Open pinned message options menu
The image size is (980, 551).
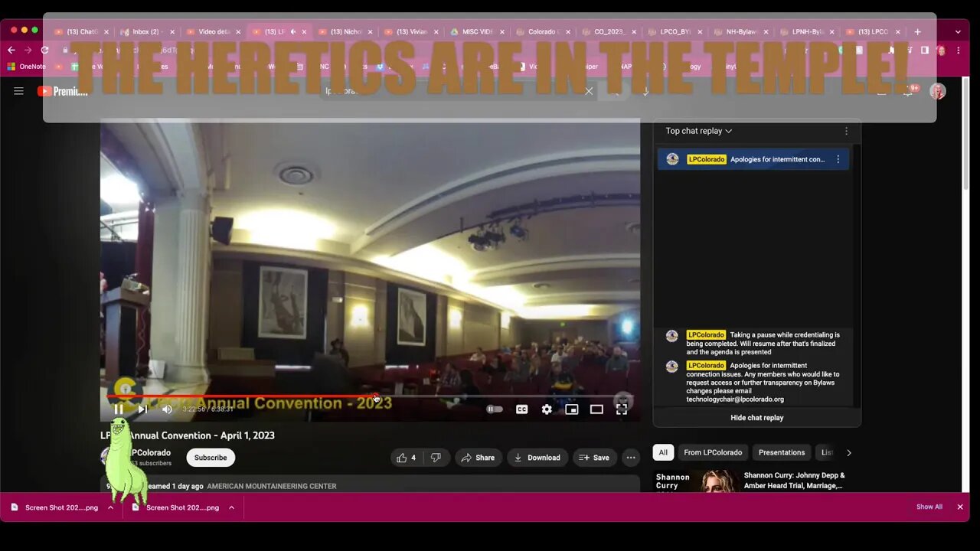(838, 159)
